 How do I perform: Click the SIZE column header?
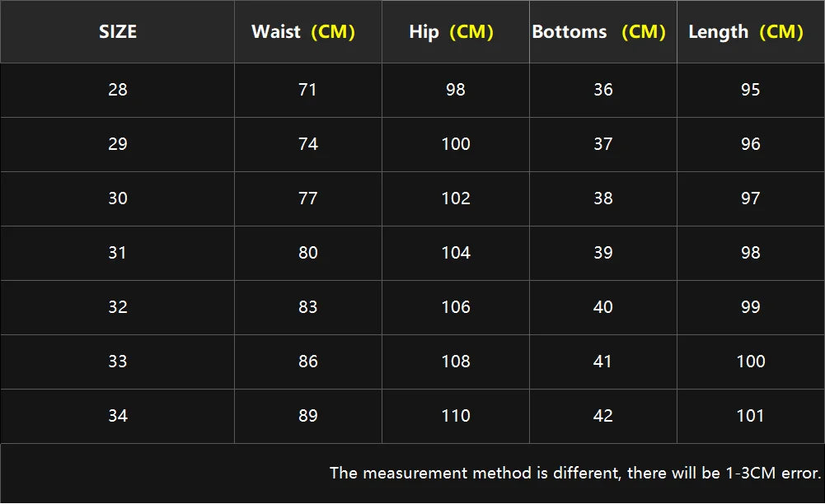pyautogui.click(x=118, y=32)
